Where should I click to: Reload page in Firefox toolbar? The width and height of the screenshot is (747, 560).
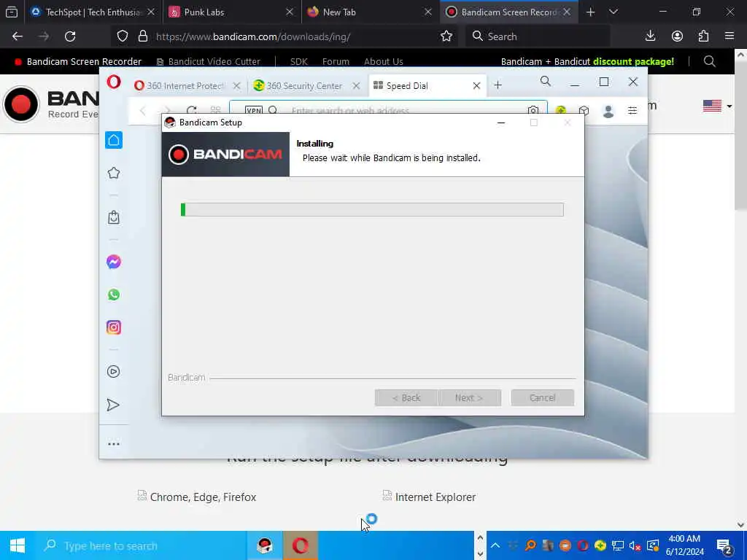click(x=70, y=36)
